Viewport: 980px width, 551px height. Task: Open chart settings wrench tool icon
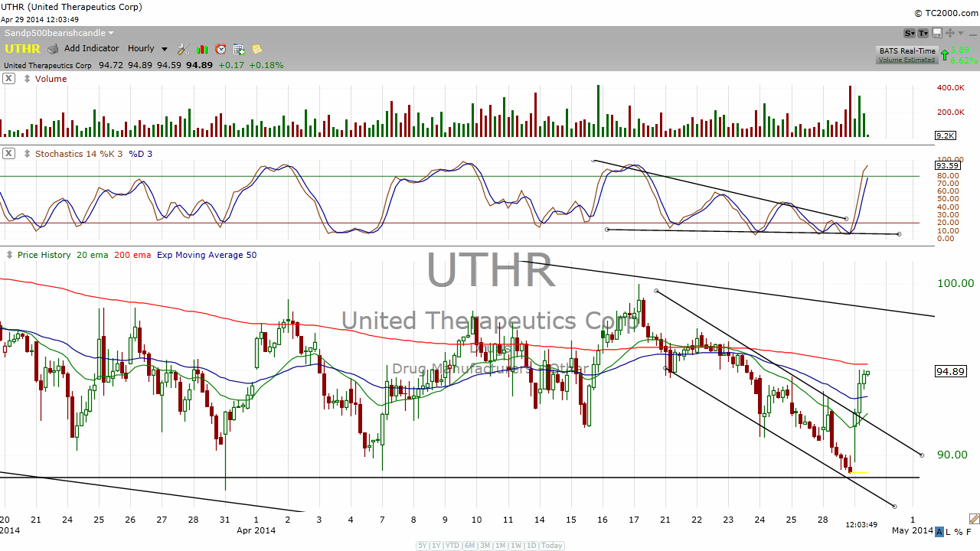point(183,49)
